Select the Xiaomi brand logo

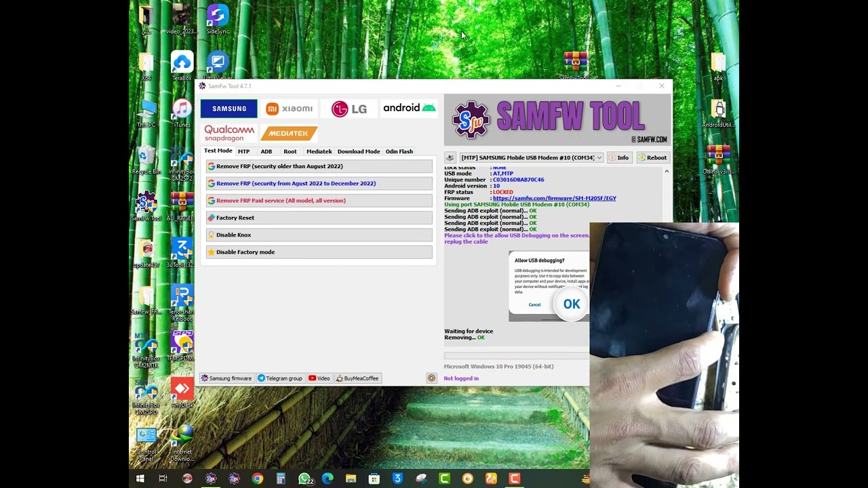point(290,108)
